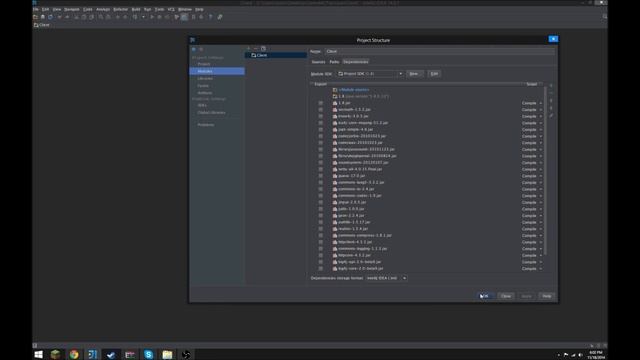Viewport: 640px width, 360px height.
Task: Click the add dependency plus icon
Action: [551, 86]
